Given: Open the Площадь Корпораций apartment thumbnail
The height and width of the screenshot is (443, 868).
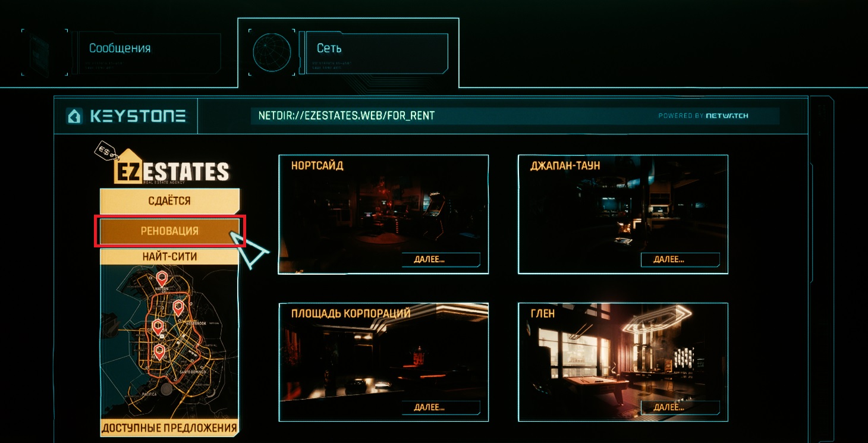Looking at the screenshot, I should click(383, 362).
